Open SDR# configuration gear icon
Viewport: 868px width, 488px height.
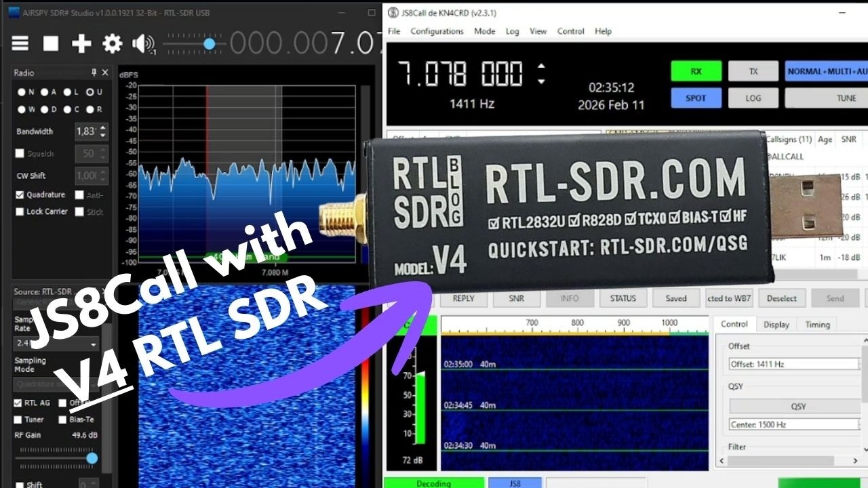point(112,44)
